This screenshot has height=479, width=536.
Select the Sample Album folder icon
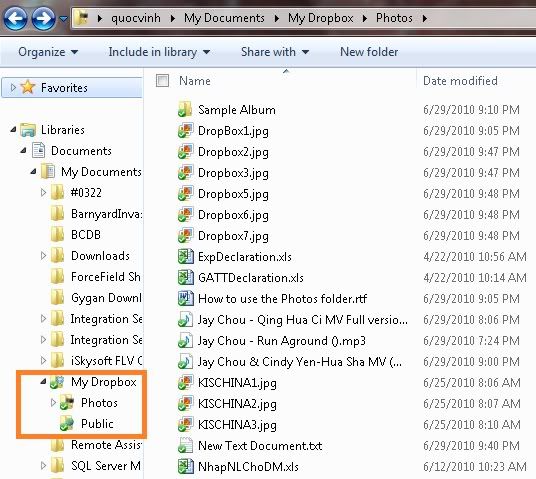185,110
